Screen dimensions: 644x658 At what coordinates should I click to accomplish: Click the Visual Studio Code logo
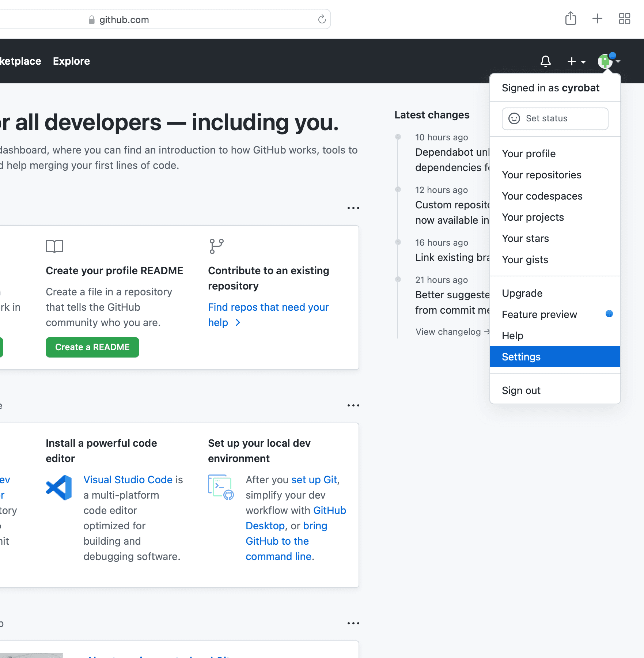click(x=59, y=488)
